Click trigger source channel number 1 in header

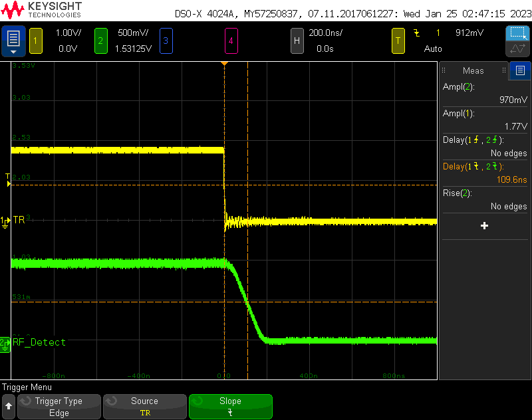438,33
